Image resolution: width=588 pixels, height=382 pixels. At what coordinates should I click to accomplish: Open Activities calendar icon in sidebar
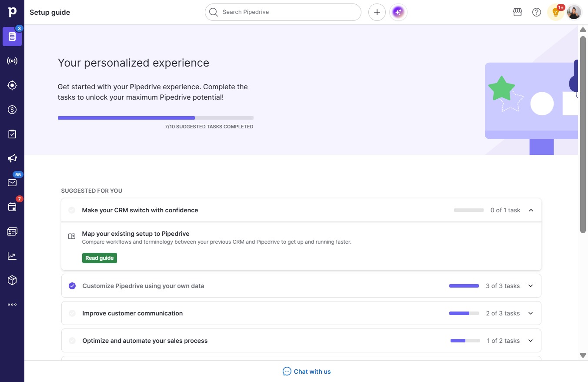coord(12,207)
